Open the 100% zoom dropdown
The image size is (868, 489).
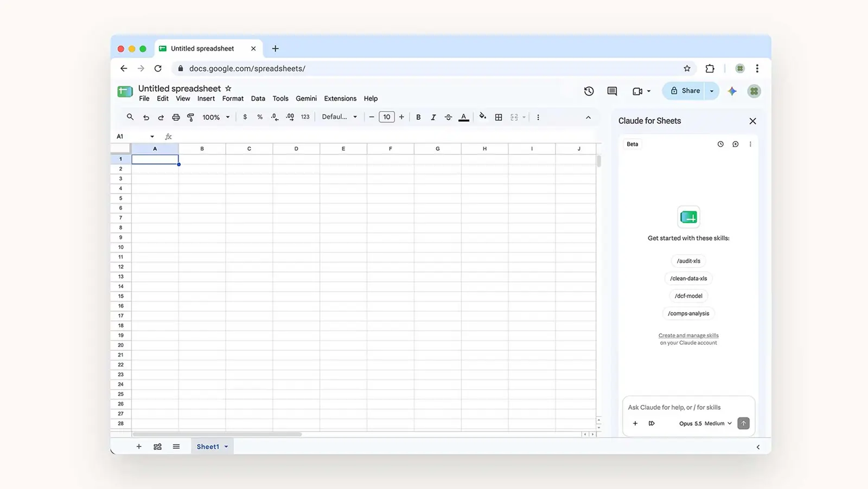(216, 117)
